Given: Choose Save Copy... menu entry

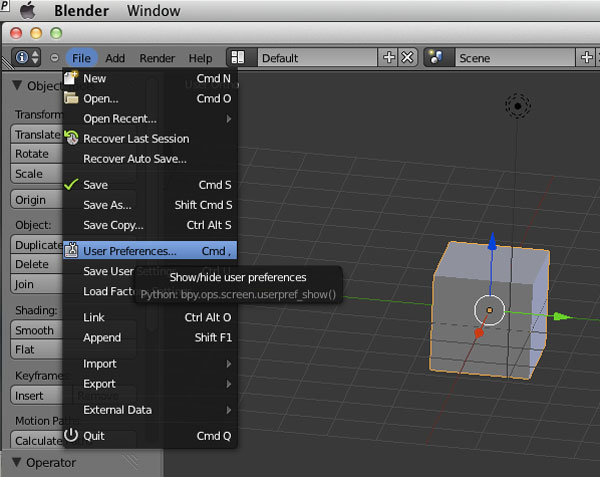Looking at the screenshot, I should click(x=150, y=225).
